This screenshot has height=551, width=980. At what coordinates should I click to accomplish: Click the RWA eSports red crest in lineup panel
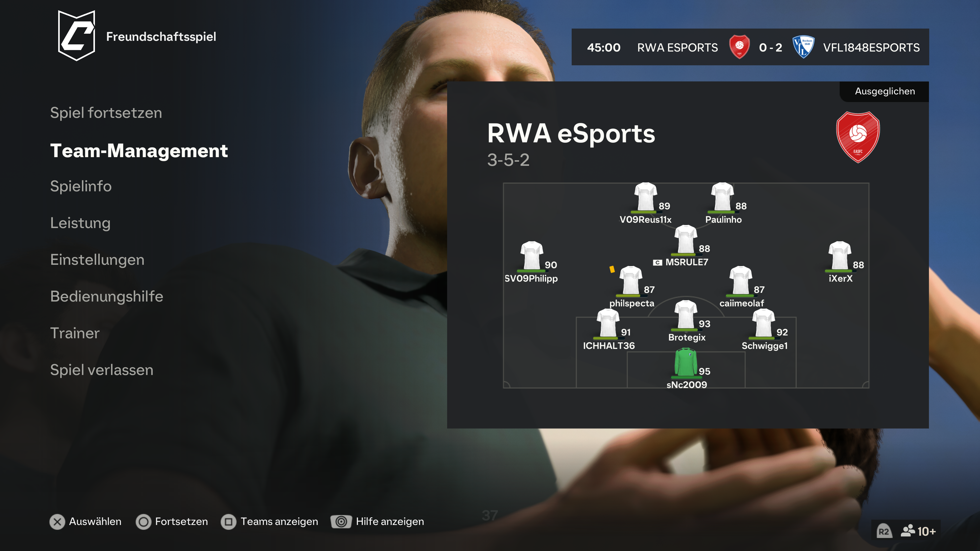(x=858, y=137)
